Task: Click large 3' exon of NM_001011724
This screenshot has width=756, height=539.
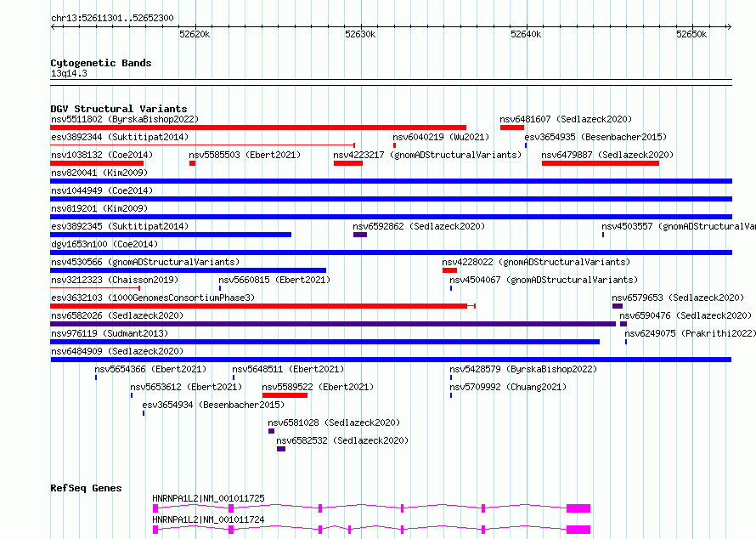Action: [x=578, y=530]
